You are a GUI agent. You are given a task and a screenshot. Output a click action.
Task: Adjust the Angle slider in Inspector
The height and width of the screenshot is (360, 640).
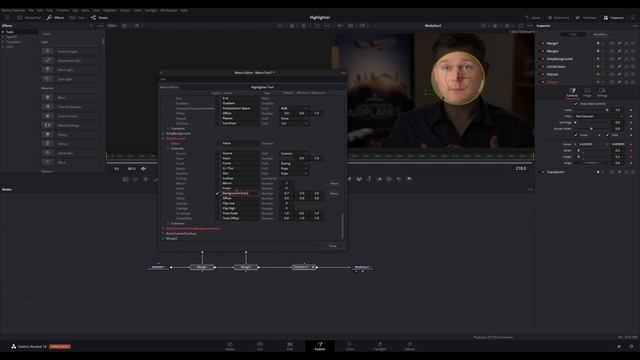coord(591,163)
